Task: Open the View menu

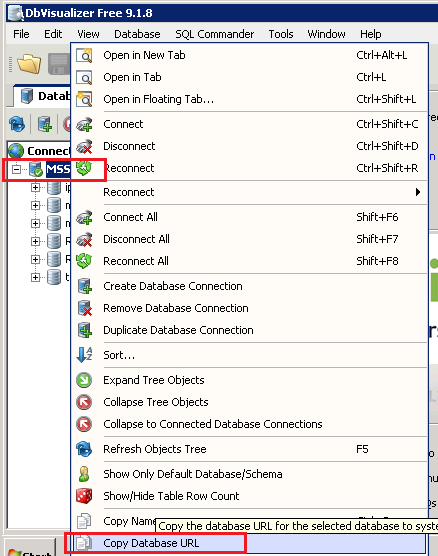Action: click(x=88, y=34)
